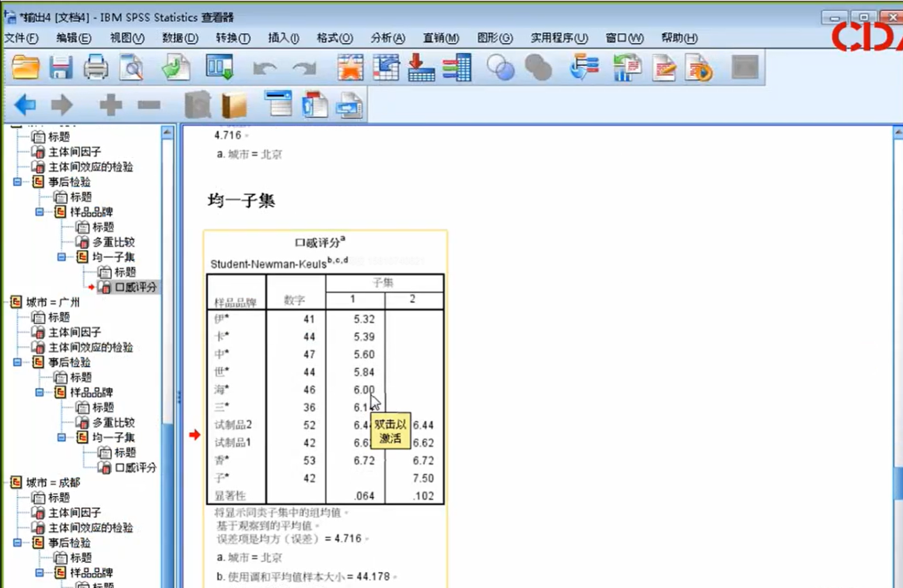Click the Student-Newman-Keuls table caption
Viewport: 903px width, 588px height.
pyautogui.click(x=279, y=262)
